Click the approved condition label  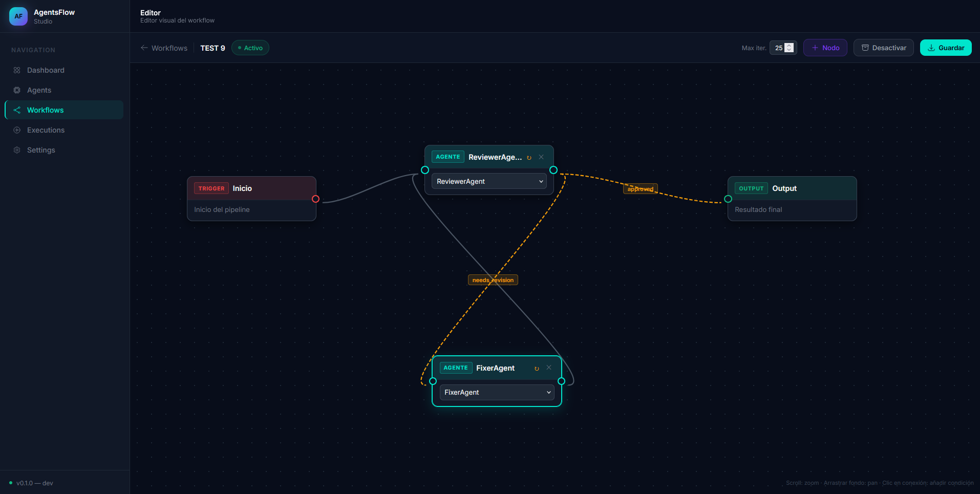pyautogui.click(x=641, y=189)
